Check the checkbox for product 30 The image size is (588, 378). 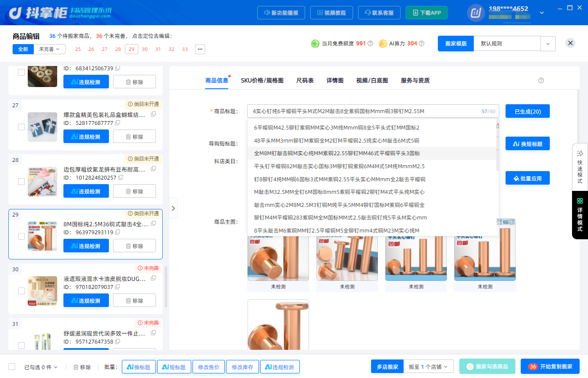pyautogui.click(x=21, y=291)
